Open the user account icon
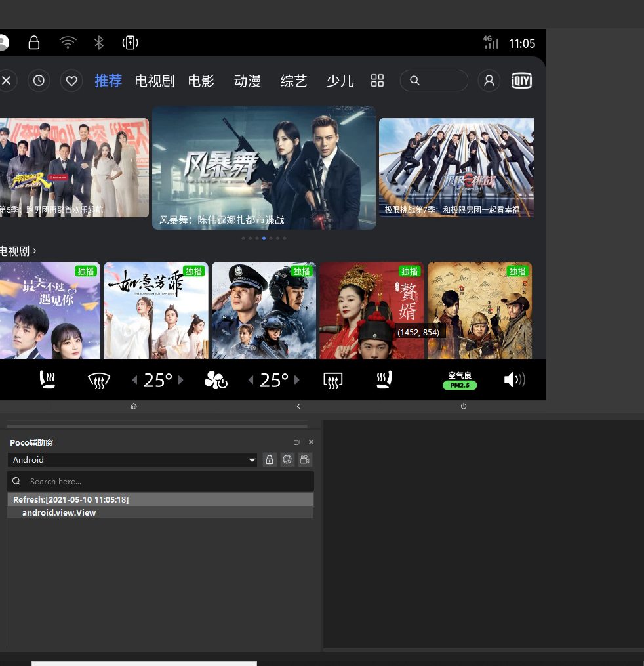The width and height of the screenshot is (644, 666). click(x=489, y=80)
